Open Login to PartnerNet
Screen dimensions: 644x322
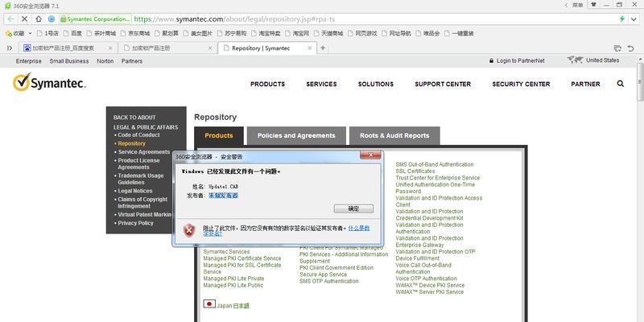pos(517,61)
